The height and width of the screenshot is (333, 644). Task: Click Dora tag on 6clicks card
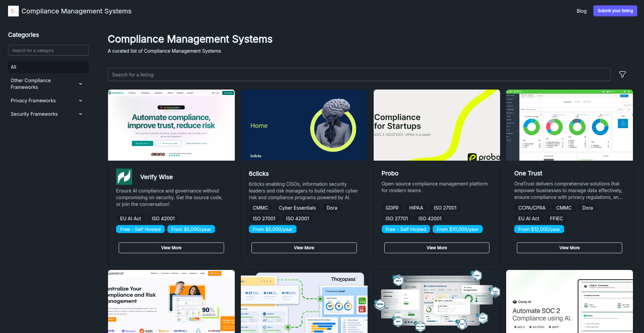[332, 208]
